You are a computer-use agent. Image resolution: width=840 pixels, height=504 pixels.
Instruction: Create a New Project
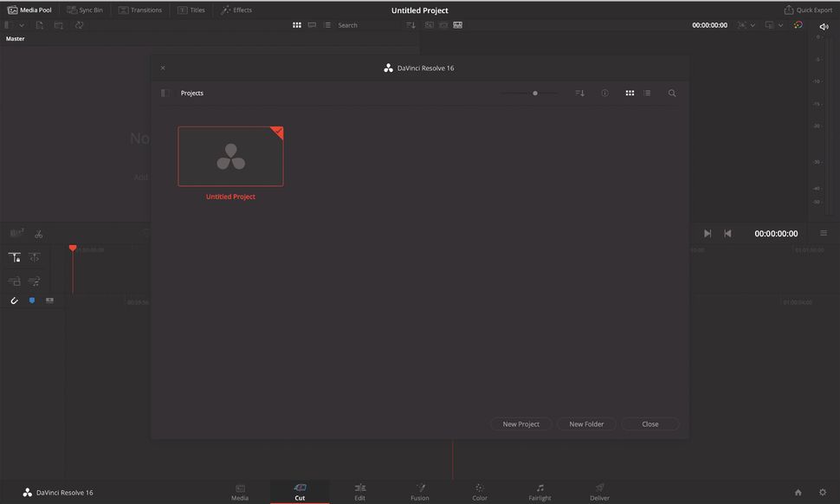pyautogui.click(x=520, y=423)
